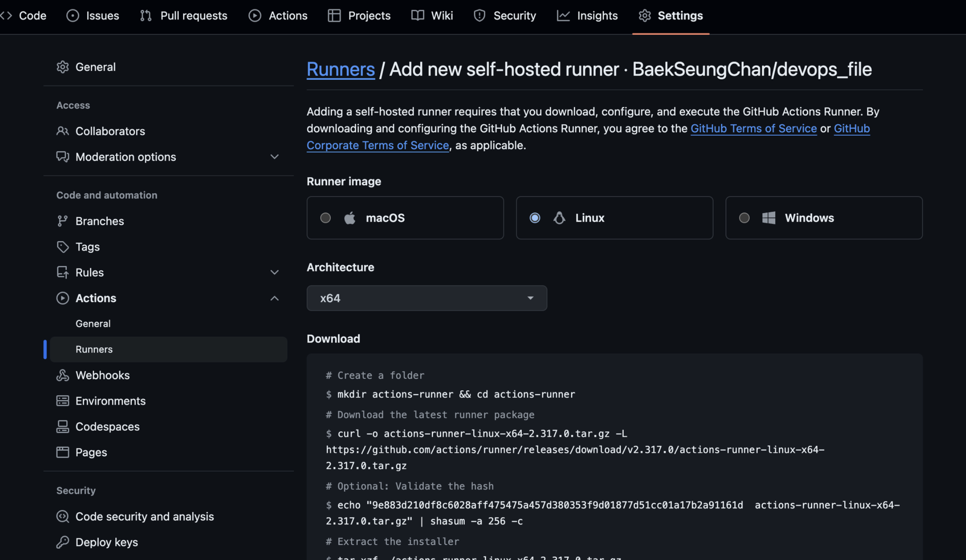966x560 pixels.
Task: Click the Codespaces icon in sidebar
Action: (62, 427)
